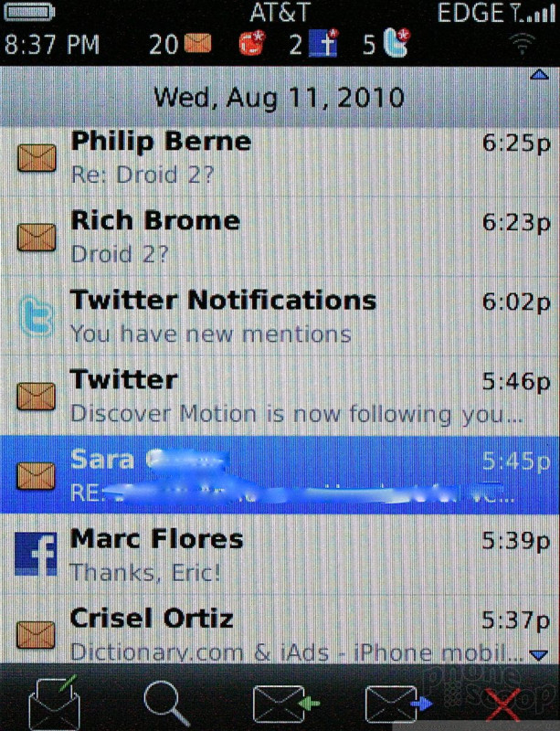
Task: Tap the compose new message icon
Action: pyautogui.click(x=55, y=701)
